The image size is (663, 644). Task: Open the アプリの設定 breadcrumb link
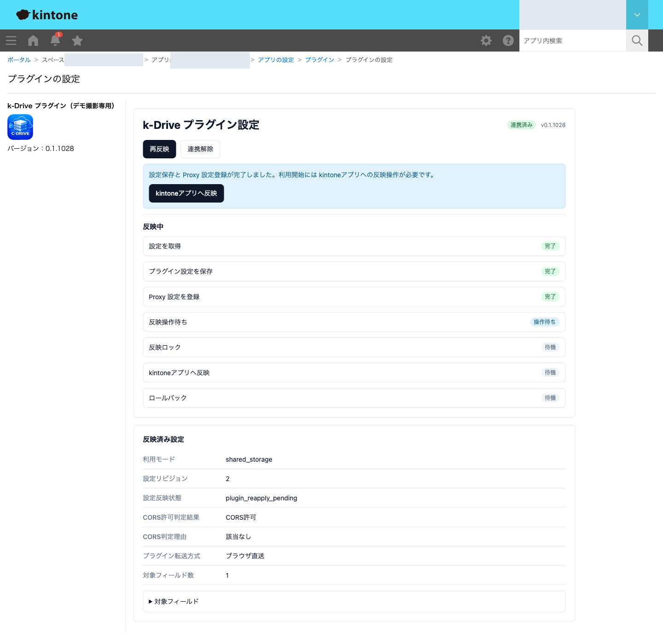click(x=276, y=60)
